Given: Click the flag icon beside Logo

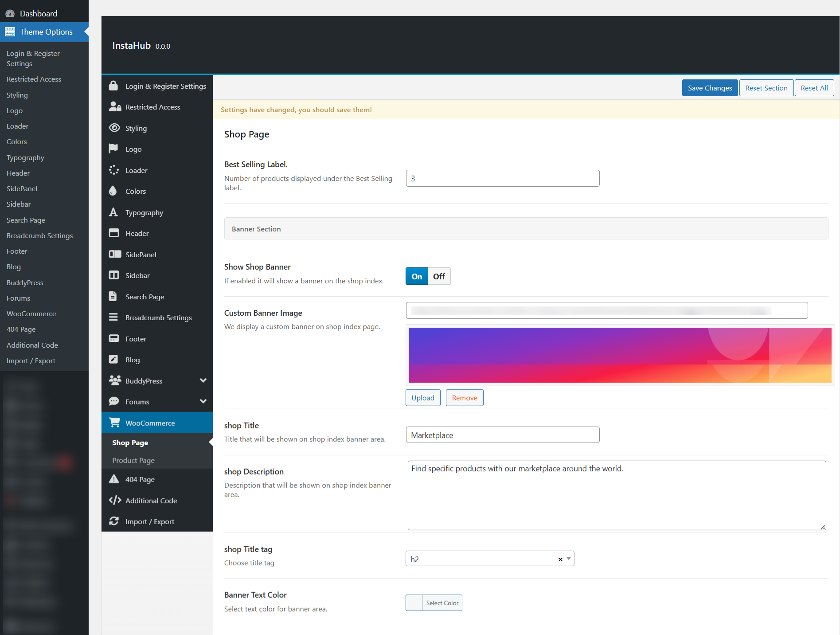Looking at the screenshot, I should click(113, 149).
